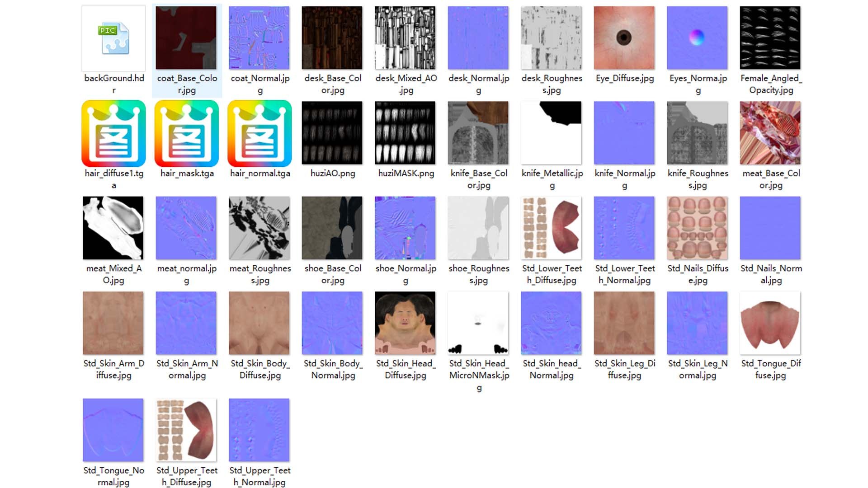Click the knife_Metallic.jpg thumbnail
Image resolution: width=868 pixels, height=488 pixels.
coord(551,133)
